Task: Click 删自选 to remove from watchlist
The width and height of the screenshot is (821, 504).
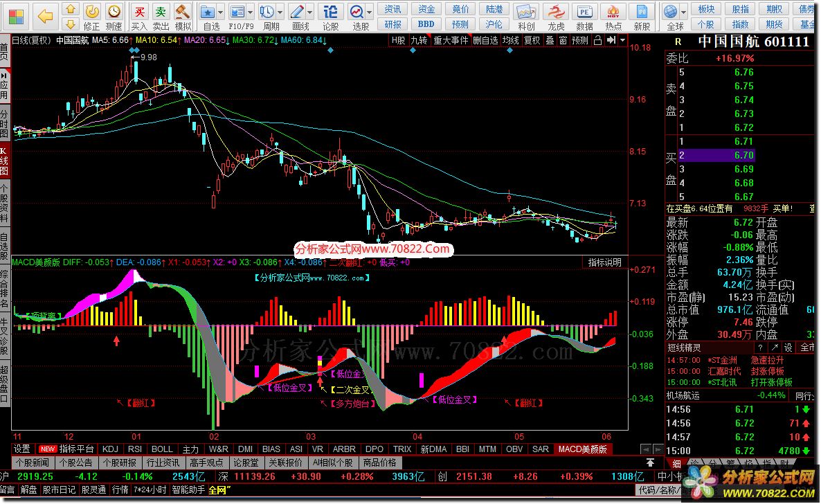Action: point(485,40)
